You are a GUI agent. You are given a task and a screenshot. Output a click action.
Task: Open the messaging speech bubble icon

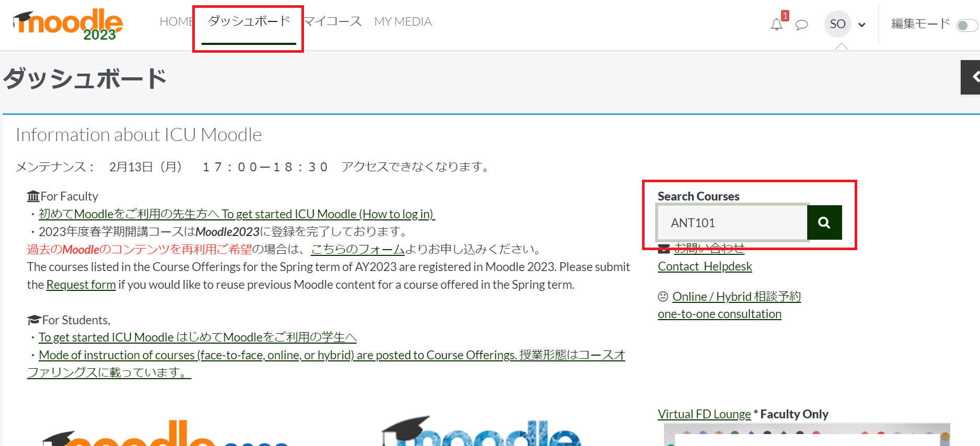802,25
